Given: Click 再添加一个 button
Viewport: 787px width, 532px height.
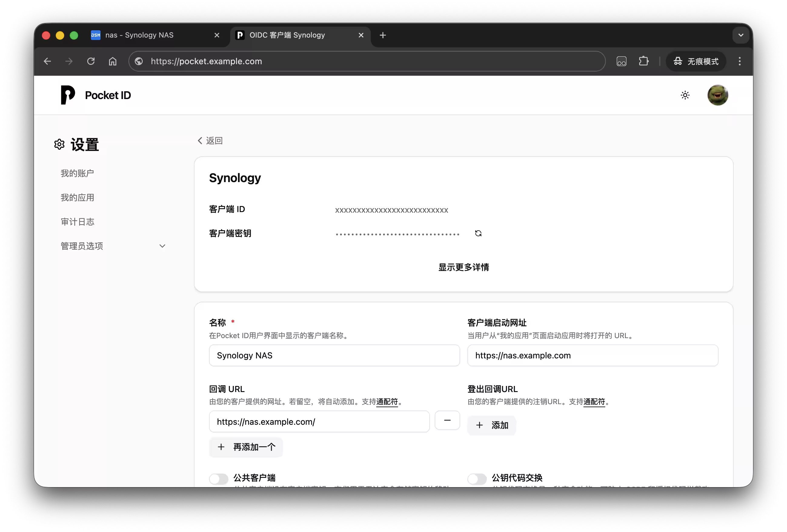Looking at the screenshot, I should [x=246, y=447].
